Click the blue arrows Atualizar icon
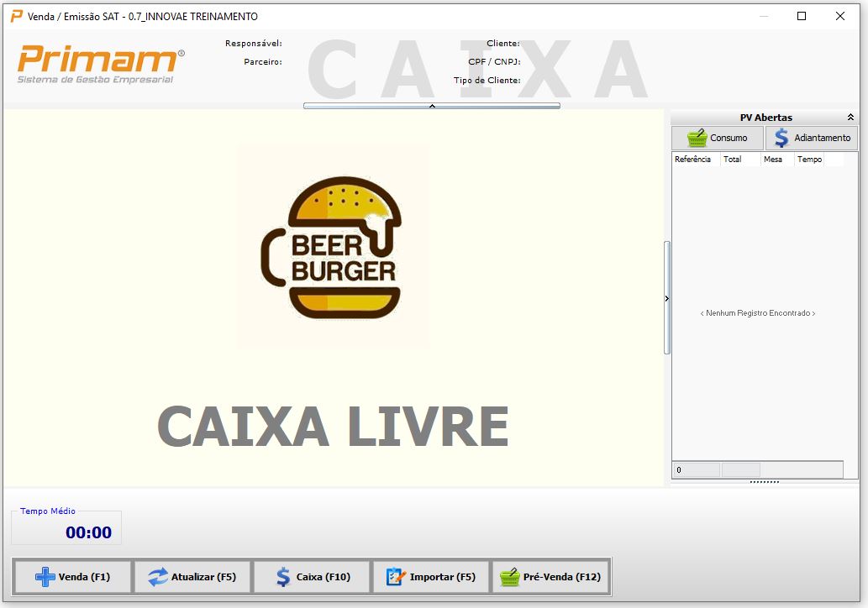This screenshot has height=608, width=868. point(158,577)
